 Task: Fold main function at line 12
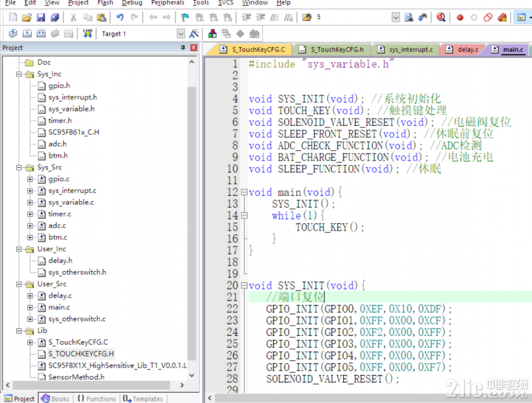pyautogui.click(x=244, y=193)
